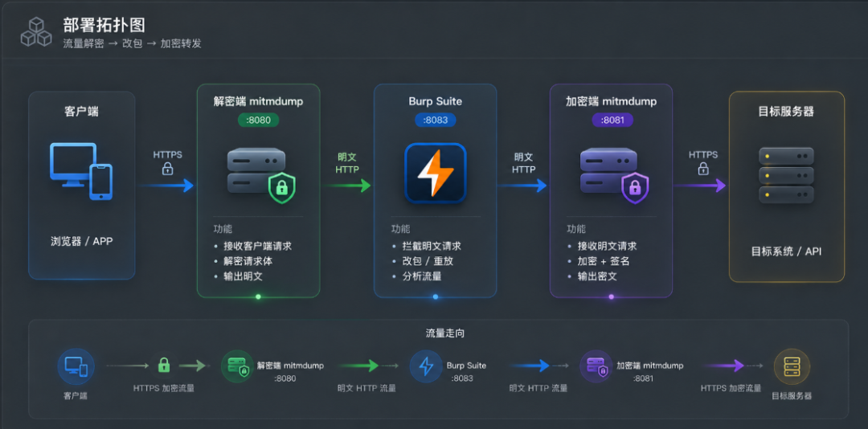Click the stacked cubes logo icon

coord(36,32)
